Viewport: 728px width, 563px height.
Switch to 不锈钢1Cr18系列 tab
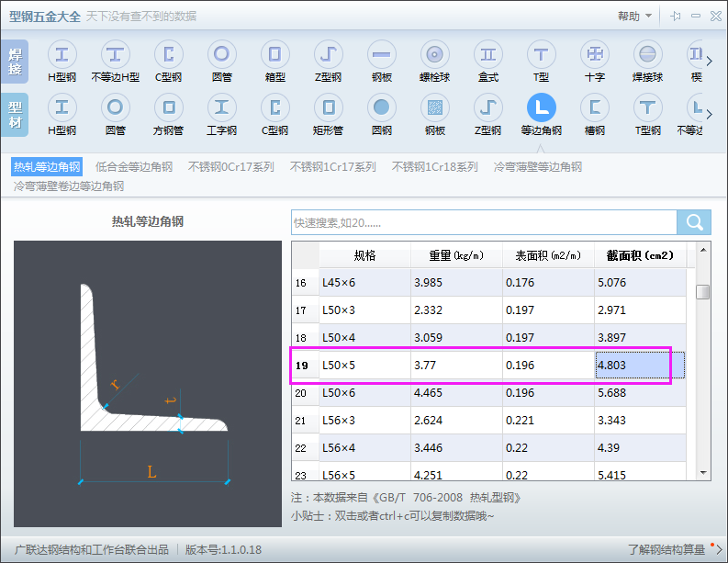[x=434, y=167]
